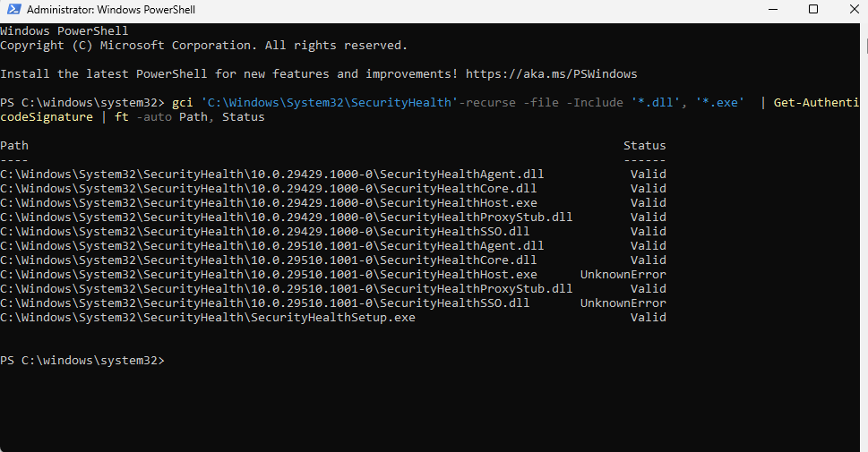The height and width of the screenshot is (452, 868).
Task: Click the 10.0.29429.1000-0 SecurityHealthAgent.dll line
Action: (x=271, y=175)
